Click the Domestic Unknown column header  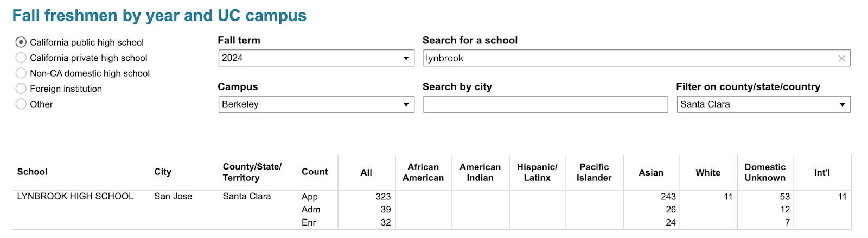tap(765, 172)
